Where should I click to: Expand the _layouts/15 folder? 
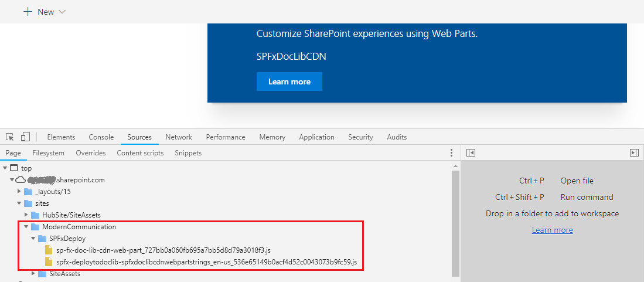(19, 192)
